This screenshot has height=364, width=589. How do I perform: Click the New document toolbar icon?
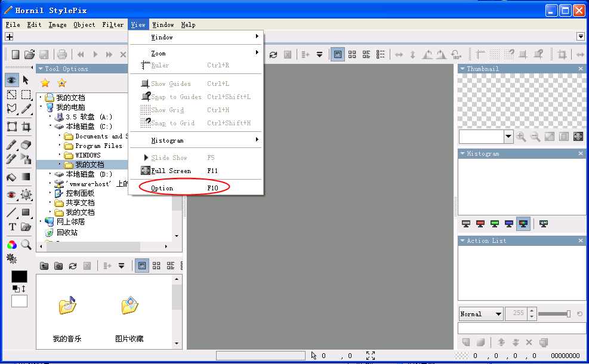coord(16,55)
